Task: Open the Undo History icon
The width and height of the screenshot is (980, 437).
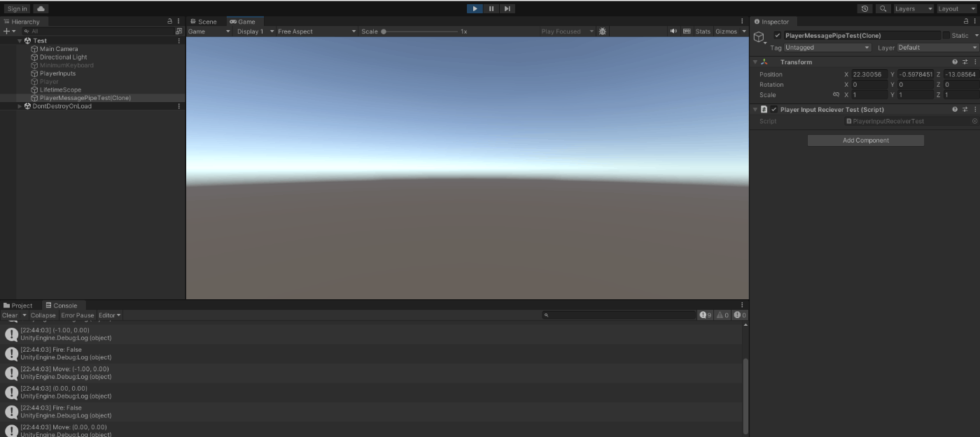Action: click(x=865, y=8)
